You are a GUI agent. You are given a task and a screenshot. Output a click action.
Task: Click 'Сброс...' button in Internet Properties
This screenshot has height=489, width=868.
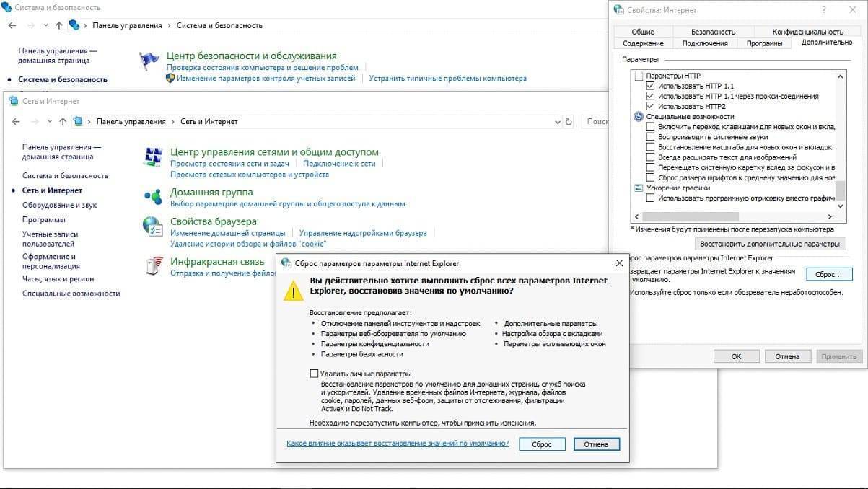click(x=829, y=274)
